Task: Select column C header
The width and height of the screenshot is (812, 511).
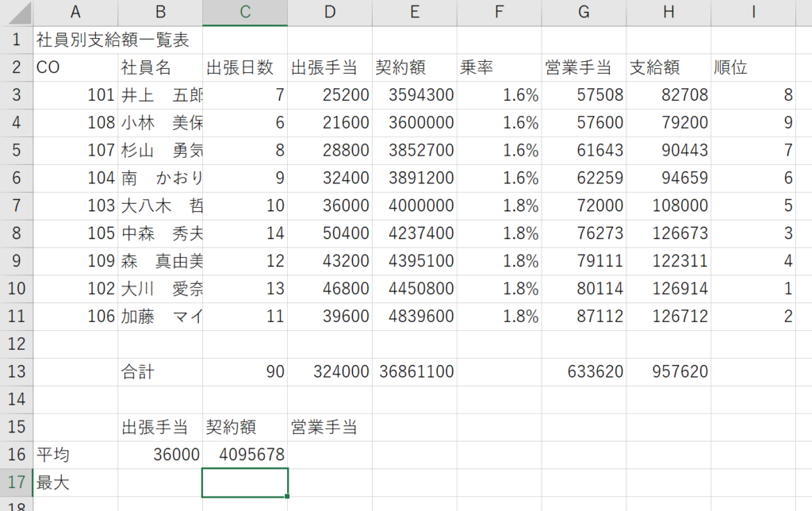Action: click(x=245, y=13)
